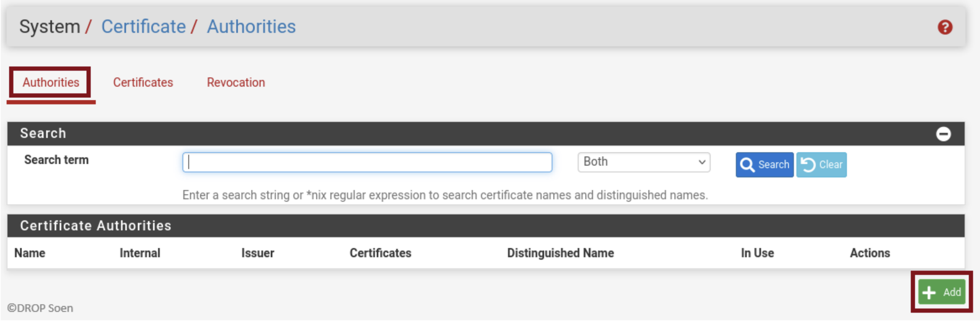Click the Name column header

30,253
